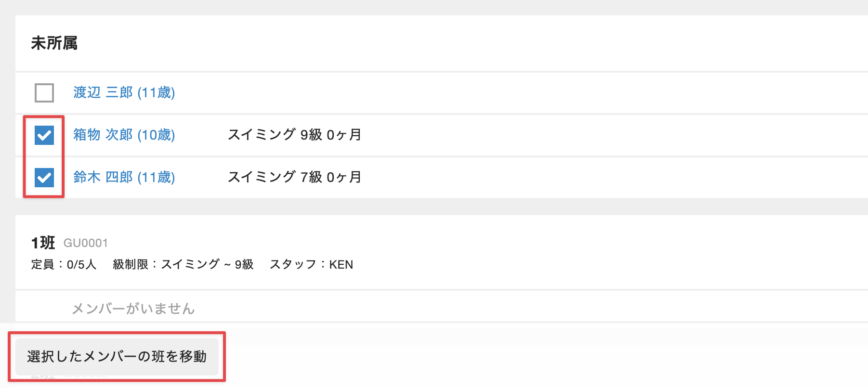Click the 1班 group title
Image resolution: width=868 pixels, height=388 pixels.
(x=43, y=243)
